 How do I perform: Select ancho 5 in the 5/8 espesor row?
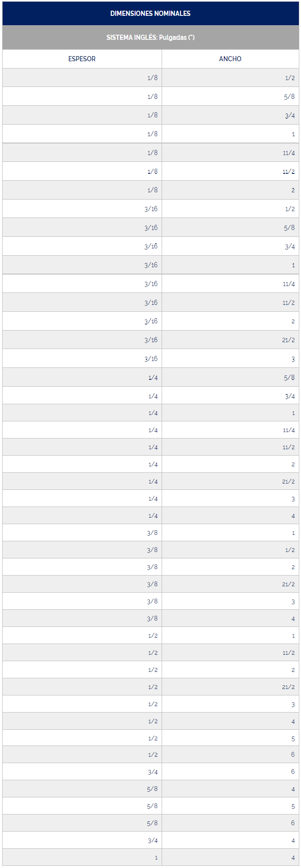click(293, 806)
